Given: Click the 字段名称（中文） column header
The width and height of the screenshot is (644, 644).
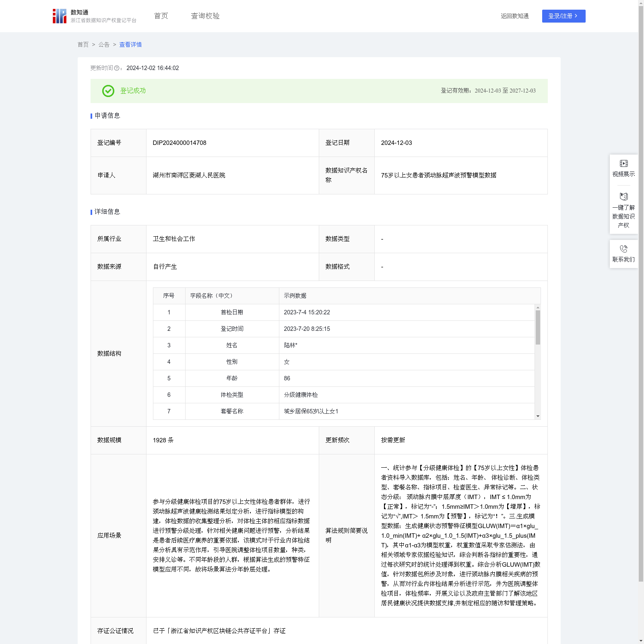Looking at the screenshot, I should pyautogui.click(x=211, y=296).
